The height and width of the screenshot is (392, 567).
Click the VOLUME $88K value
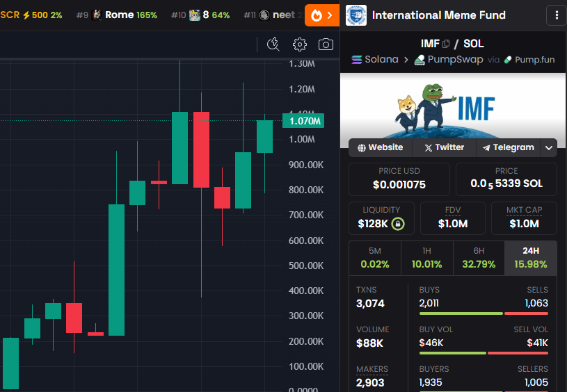tap(369, 343)
